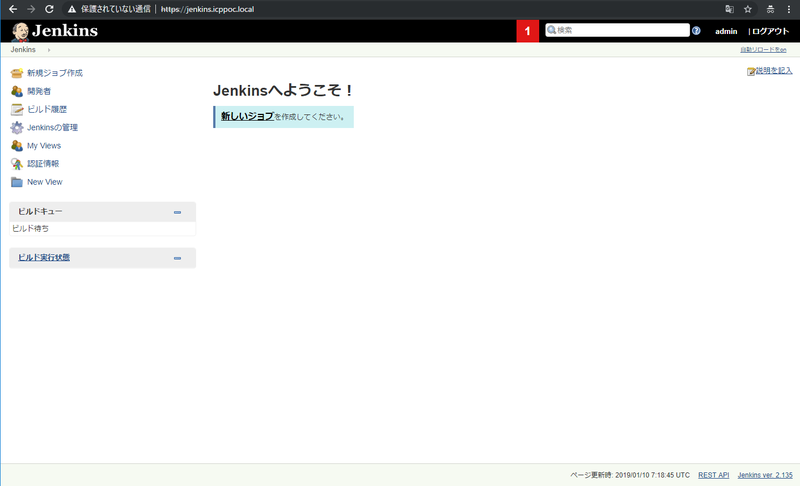Click the Jenkinsへようこそ heading
This screenshot has height=486, width=800.
pyautogui.click(x=283, y=90)
